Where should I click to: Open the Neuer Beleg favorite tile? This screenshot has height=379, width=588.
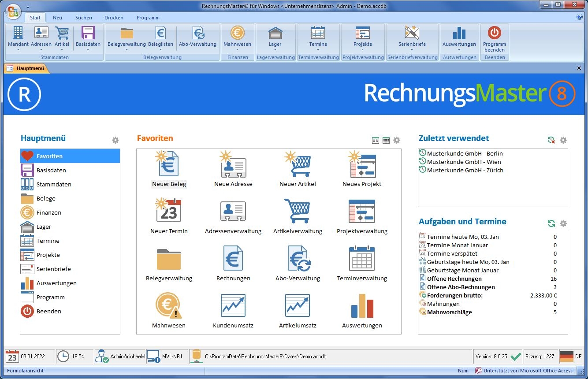click(169, 170)
